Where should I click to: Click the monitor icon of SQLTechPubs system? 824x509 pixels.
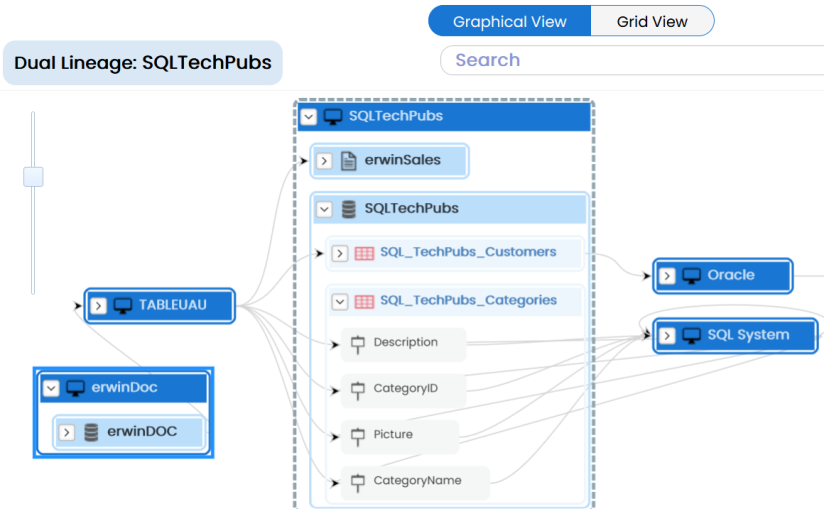(x=333, y=117)
